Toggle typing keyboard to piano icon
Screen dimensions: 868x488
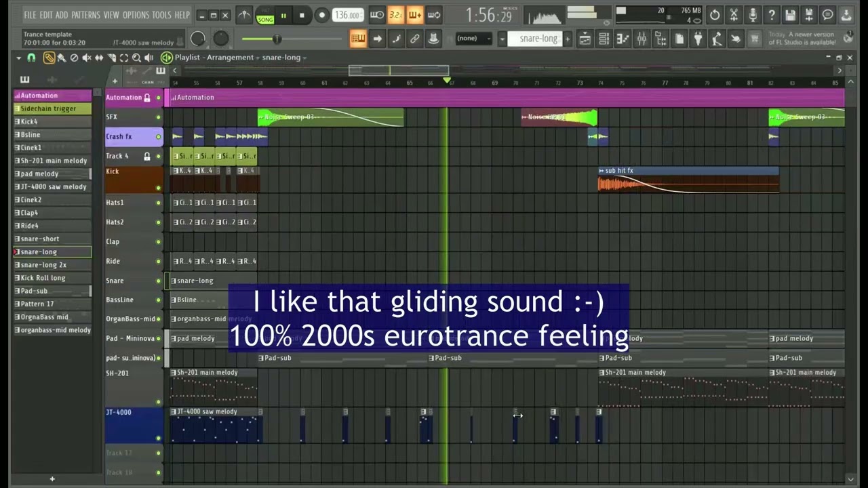pyautogui.click(x=357, y=39)
